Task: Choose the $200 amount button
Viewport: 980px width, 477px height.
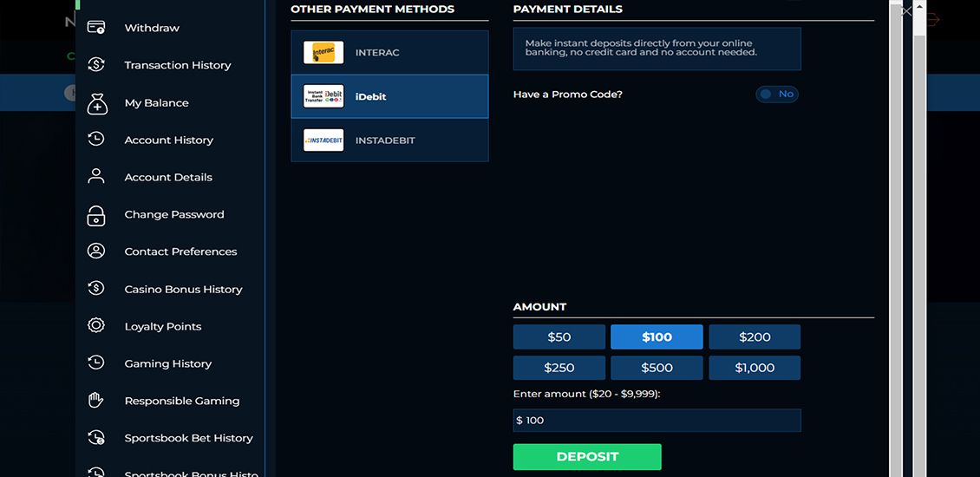Action: pos(755,337)
